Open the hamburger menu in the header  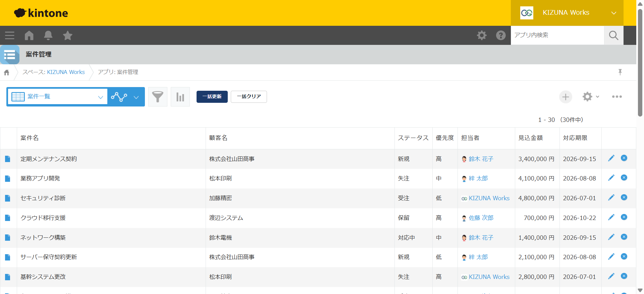tap(10, 35)
